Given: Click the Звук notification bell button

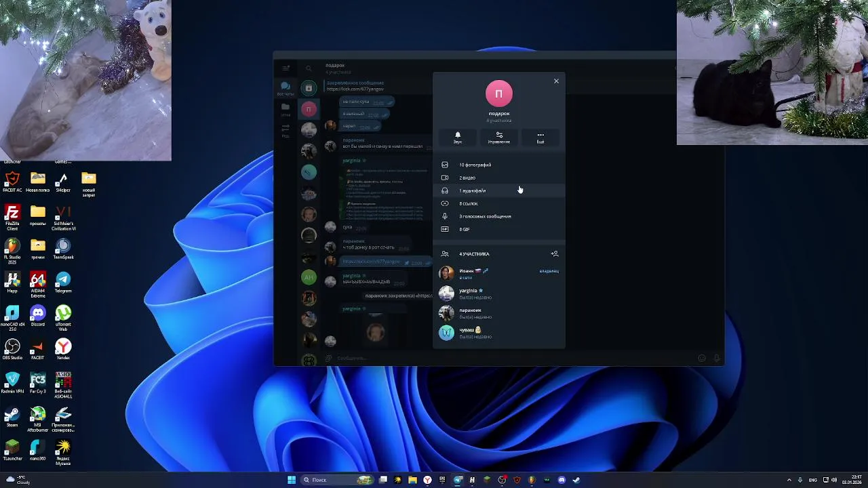Looking at the screenshot, I should pyautogui.click(x=458, y=138).
